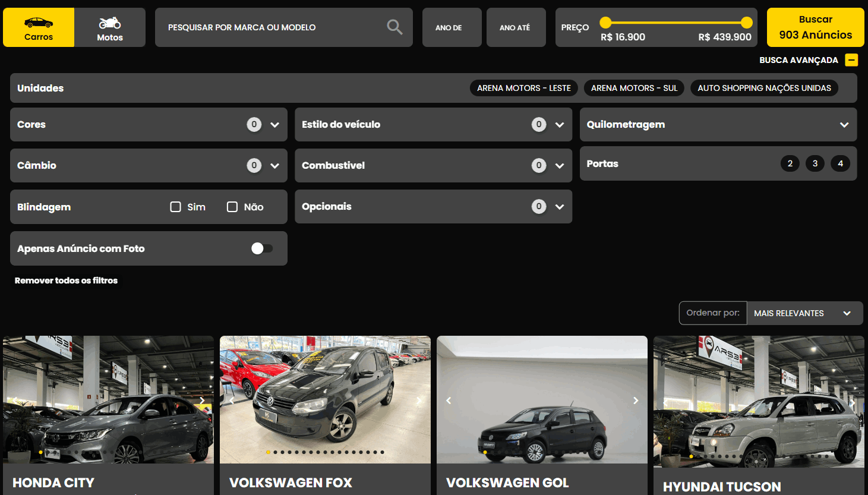Screen dimensions: 868x495
Task: Next photo arrow on Honda City card
Action: click(x=202, y=401)
